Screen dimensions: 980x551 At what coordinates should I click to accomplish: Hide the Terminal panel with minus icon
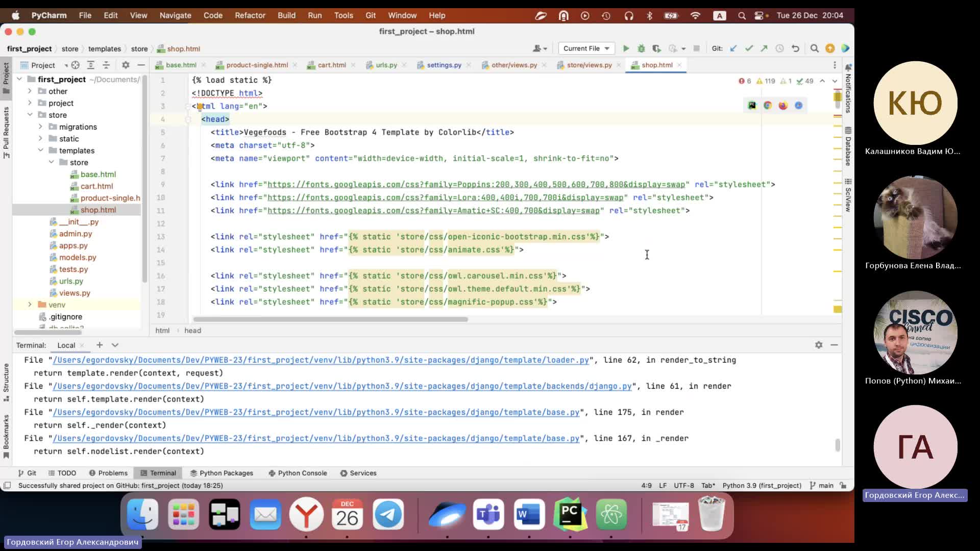834,345
